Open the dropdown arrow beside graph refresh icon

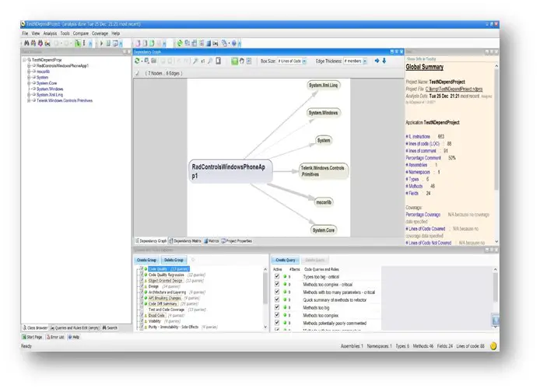pos(142,61)
